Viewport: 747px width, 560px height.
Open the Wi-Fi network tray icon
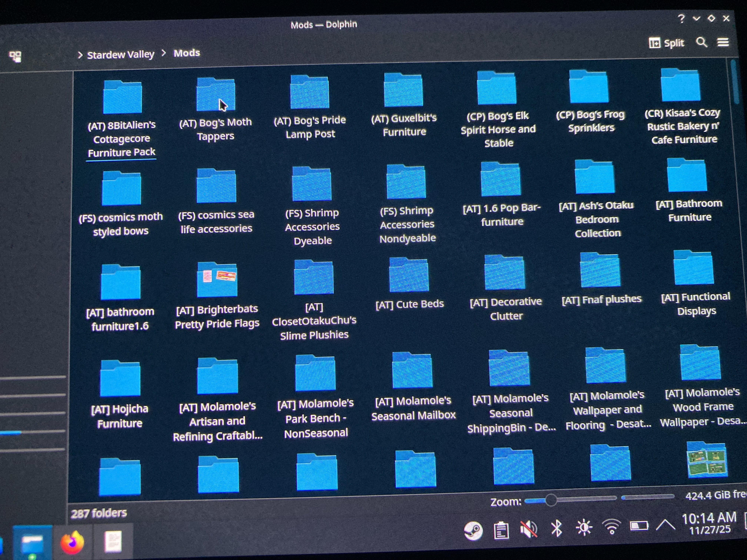[612, 527]
